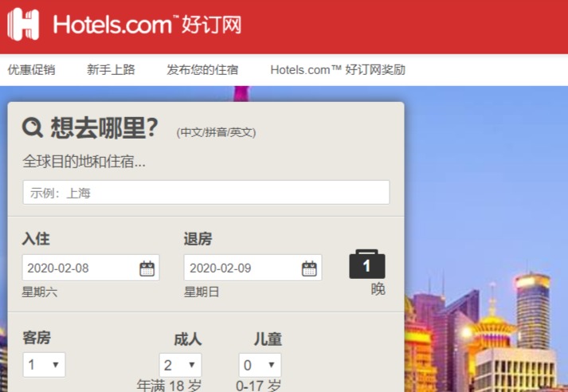Click the Hotels.com H logo icon

click(x=23, y=24)
